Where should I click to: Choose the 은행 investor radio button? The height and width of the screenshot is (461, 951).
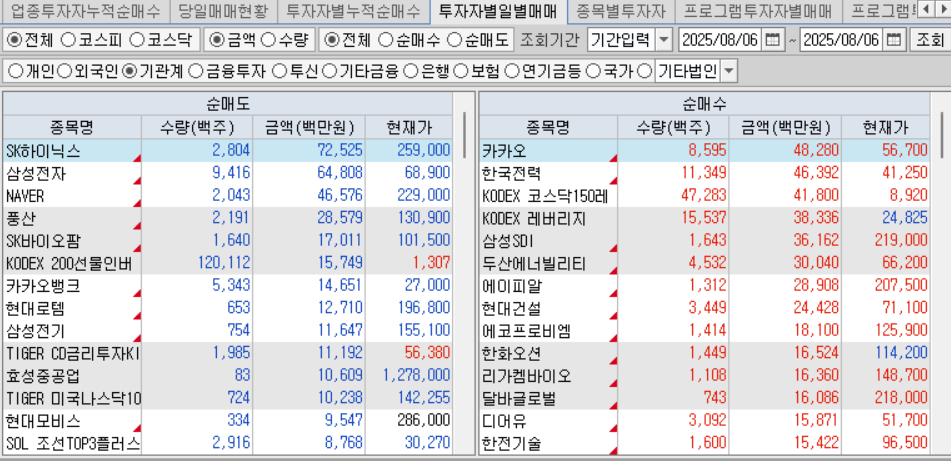coord(411,72)
